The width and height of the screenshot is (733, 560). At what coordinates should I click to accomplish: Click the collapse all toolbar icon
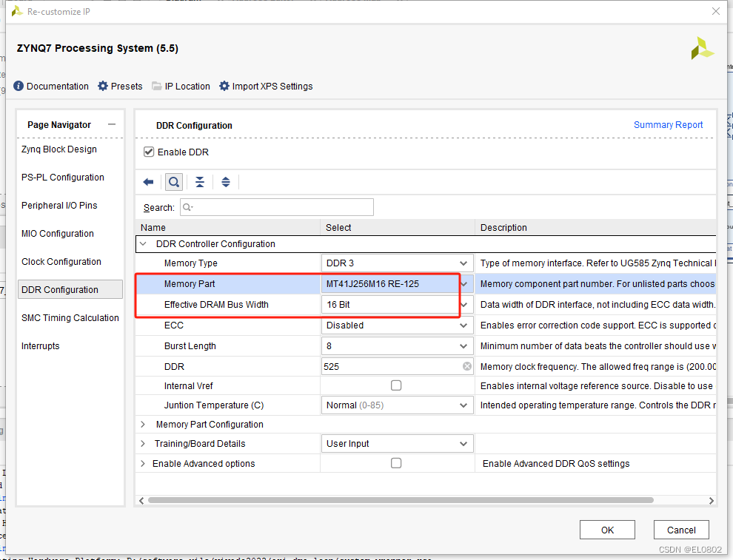click(x=200, y=182)
